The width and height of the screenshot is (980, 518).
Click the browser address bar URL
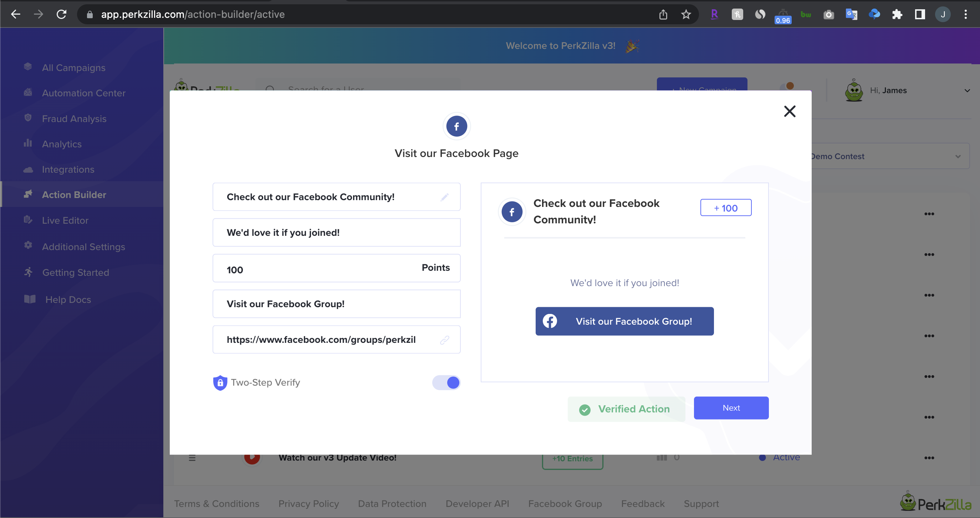pyautogui.click(x=193, y=15)
